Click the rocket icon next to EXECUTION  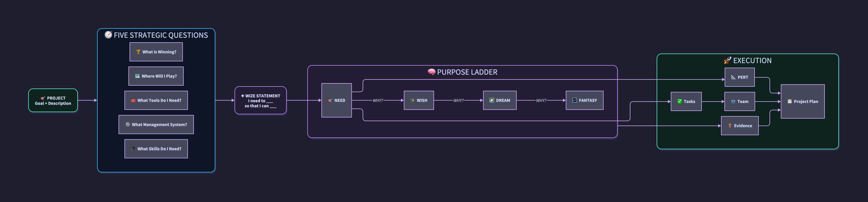(x=727, y=60)
